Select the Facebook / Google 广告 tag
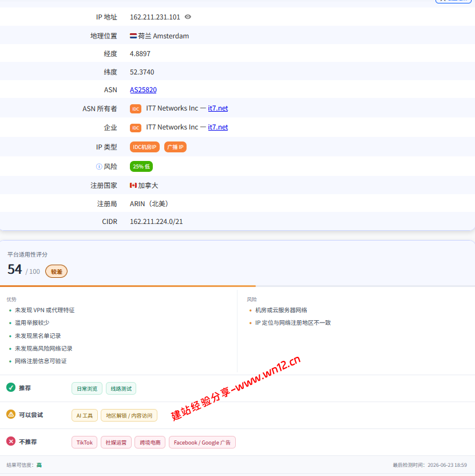The image size is (475, 476). coord(203,442)
